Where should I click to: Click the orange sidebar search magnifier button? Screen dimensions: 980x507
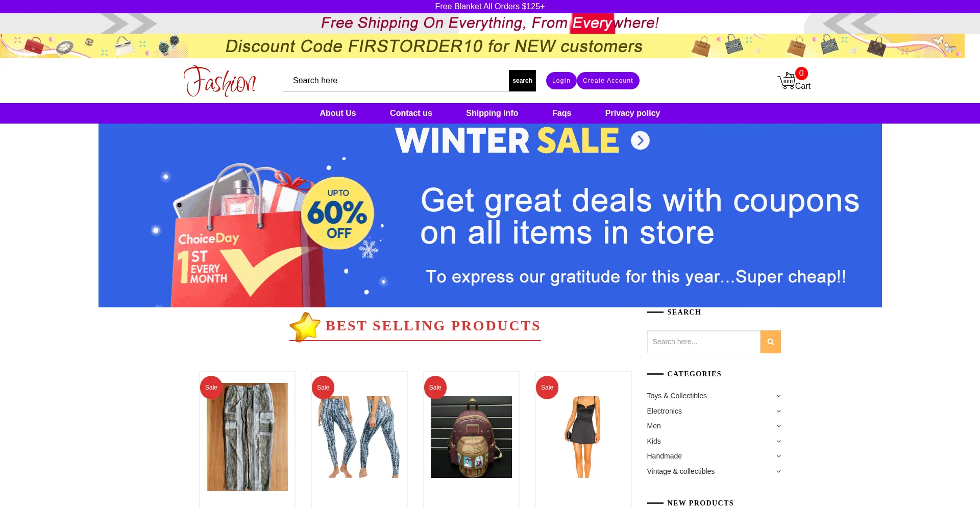click(x=770, y=342)
